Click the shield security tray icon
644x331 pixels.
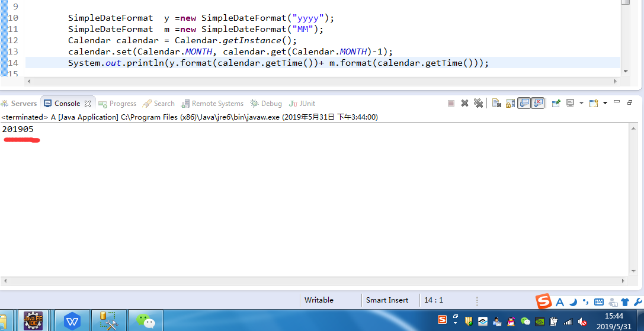point(469,321)
